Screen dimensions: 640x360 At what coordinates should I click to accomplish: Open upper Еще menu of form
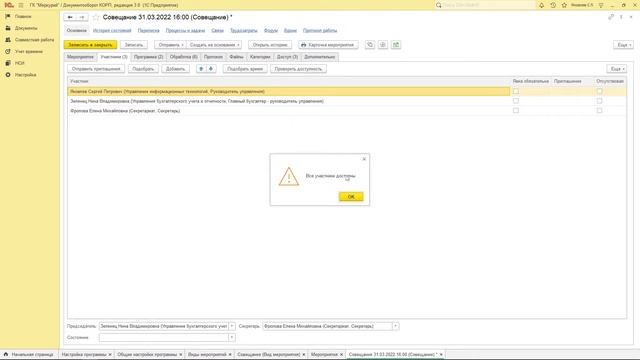623,45
